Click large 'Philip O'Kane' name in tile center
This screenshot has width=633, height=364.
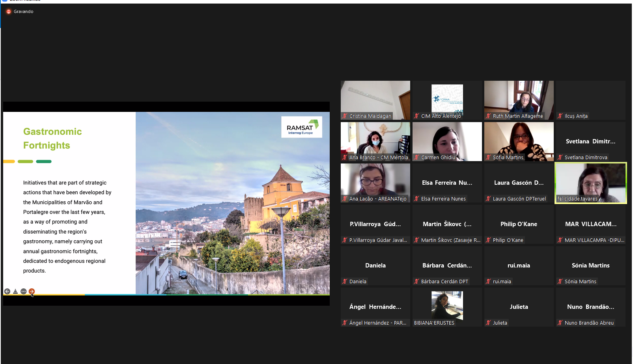pos(519,224)
